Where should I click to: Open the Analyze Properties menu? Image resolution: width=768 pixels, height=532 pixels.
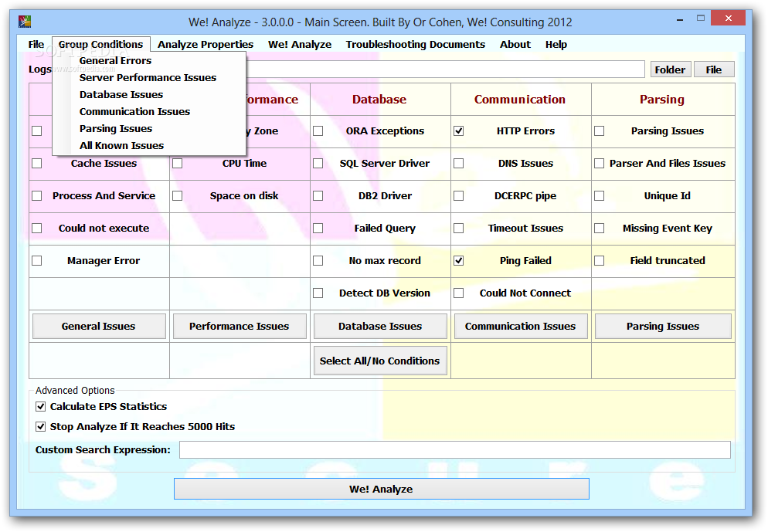click(206, 45)
